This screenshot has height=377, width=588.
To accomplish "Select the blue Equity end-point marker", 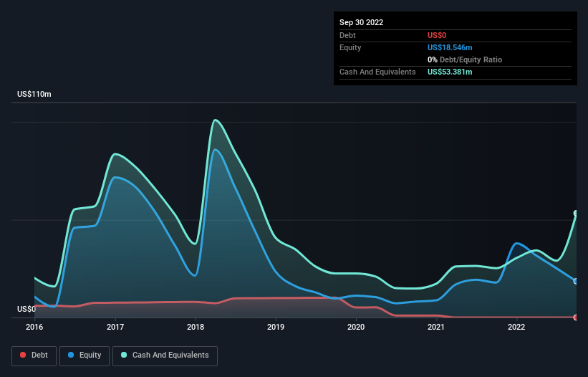I will (x=576, y=282).
